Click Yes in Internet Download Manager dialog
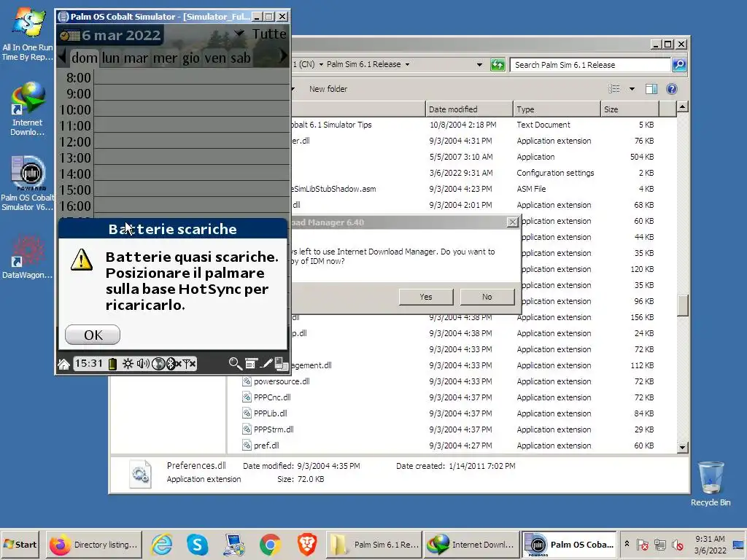The width and height of the screenshot is (747, 560). coord(426,297)
